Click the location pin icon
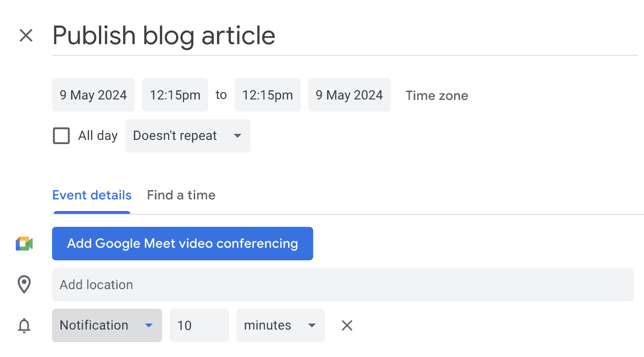Viewport: 644px width, 357px height. point(24,284)
